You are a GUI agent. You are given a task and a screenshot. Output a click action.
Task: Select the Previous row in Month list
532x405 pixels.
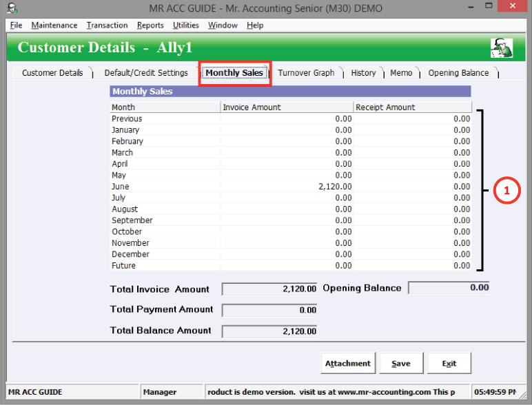tap(290, 118)
